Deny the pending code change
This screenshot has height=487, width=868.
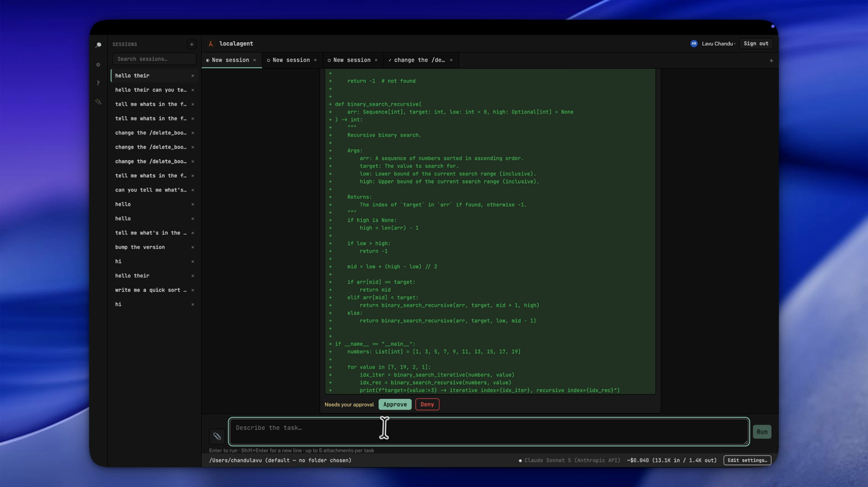tap(427, 405)
